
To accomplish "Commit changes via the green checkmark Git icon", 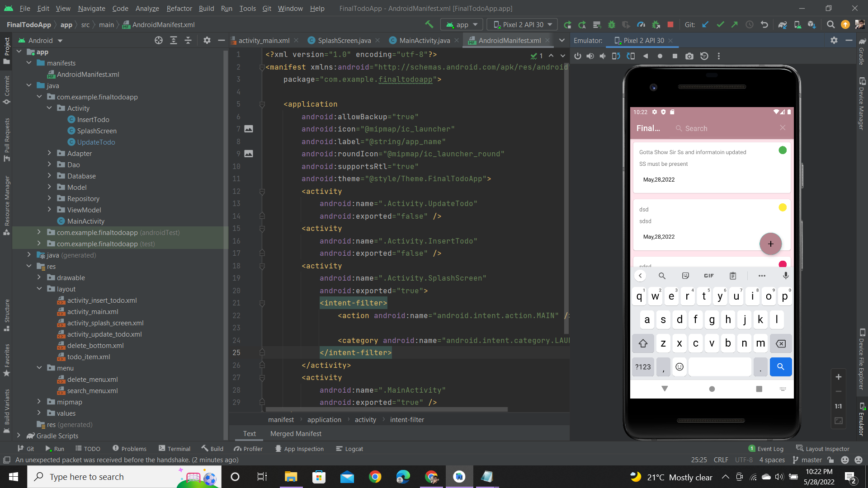I will coord(720,24).
